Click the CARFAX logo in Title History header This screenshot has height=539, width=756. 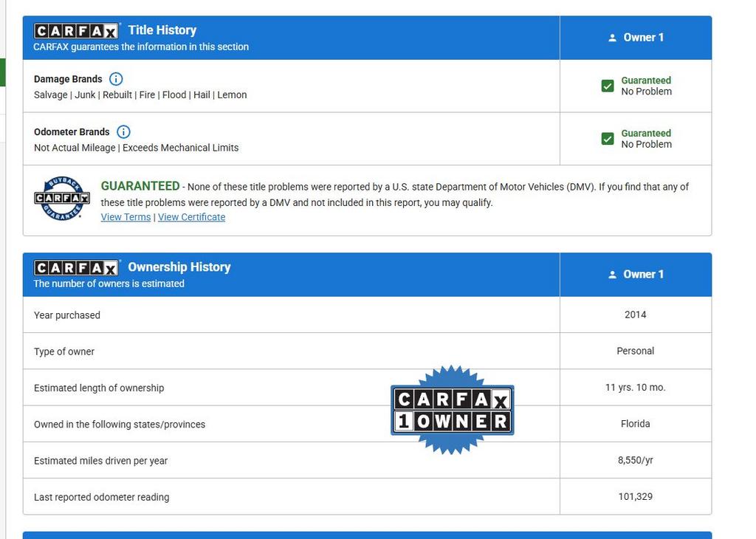(76, 31)
